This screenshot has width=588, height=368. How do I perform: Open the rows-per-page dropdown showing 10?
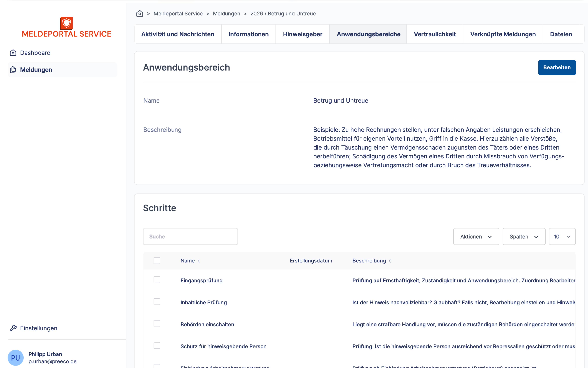(562, 237)
